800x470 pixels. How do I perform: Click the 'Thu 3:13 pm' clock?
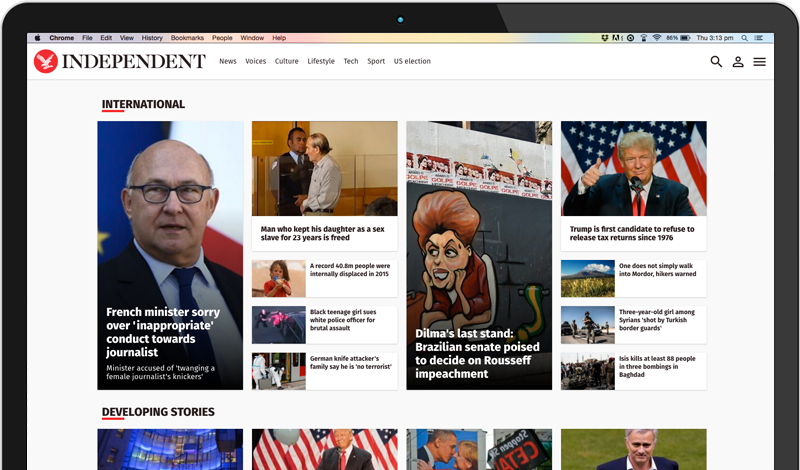715,38
